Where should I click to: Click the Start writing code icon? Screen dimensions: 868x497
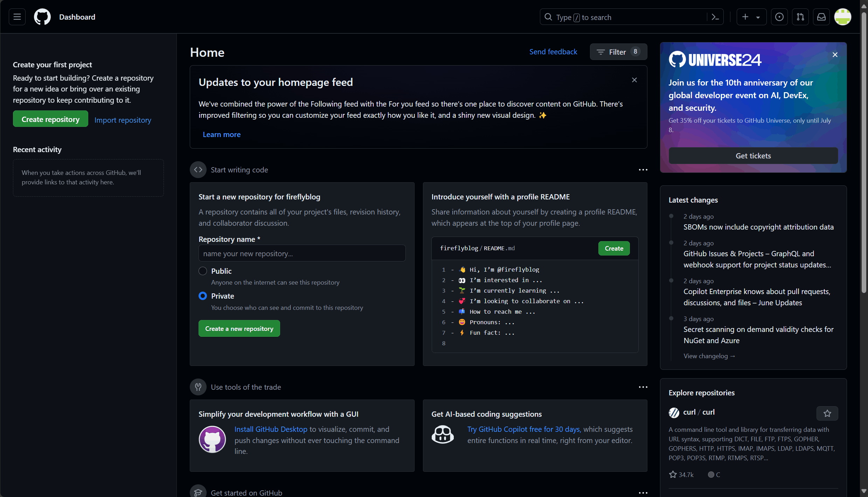click(198, 170)
